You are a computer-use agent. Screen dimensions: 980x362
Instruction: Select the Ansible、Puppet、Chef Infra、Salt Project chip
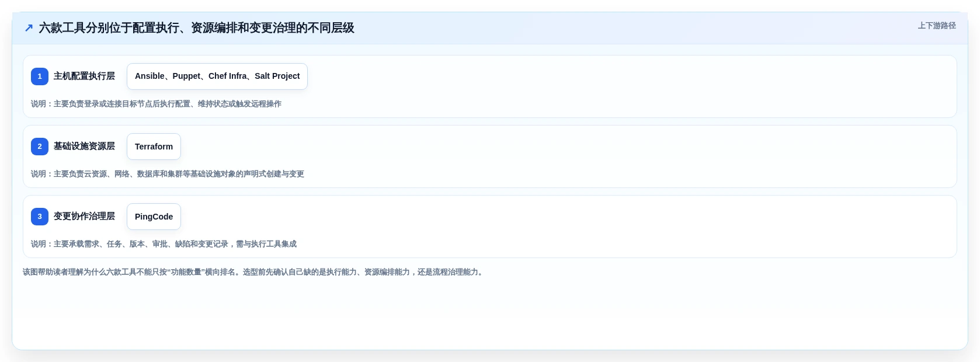tap(217, 76)
